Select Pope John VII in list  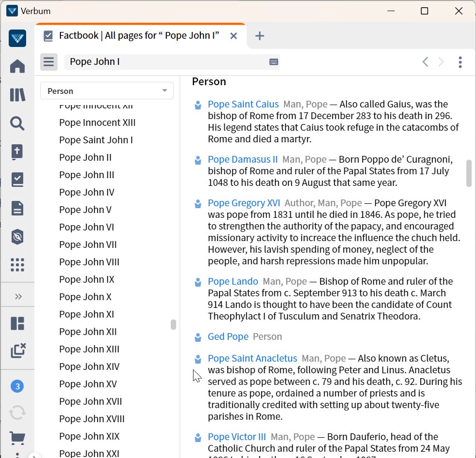88,244
